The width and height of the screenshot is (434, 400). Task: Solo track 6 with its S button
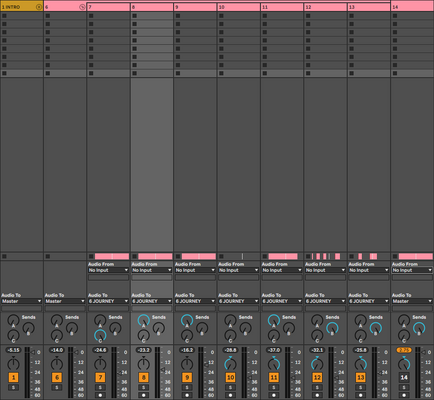click(57, 387)
